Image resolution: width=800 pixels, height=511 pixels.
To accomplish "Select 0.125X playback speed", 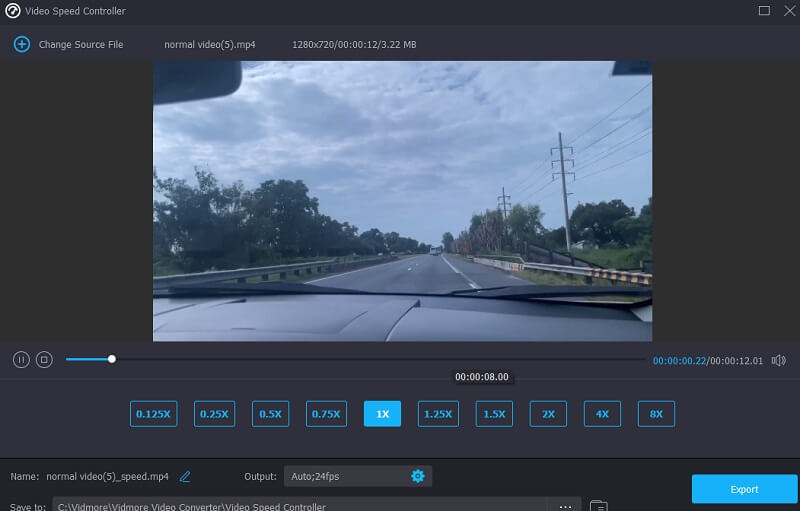I will click(x=154, y=414).
